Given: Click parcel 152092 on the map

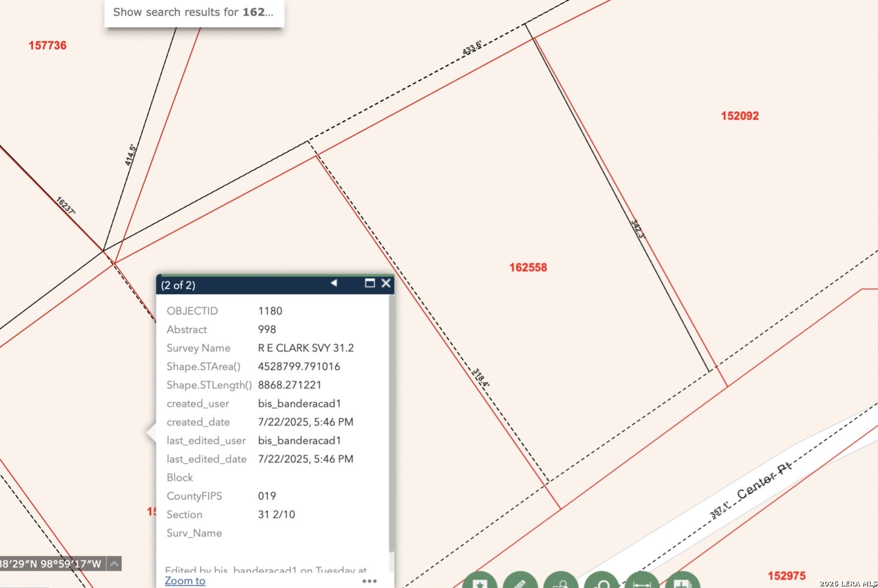Looking at the screenshot, I should (739, 116).
